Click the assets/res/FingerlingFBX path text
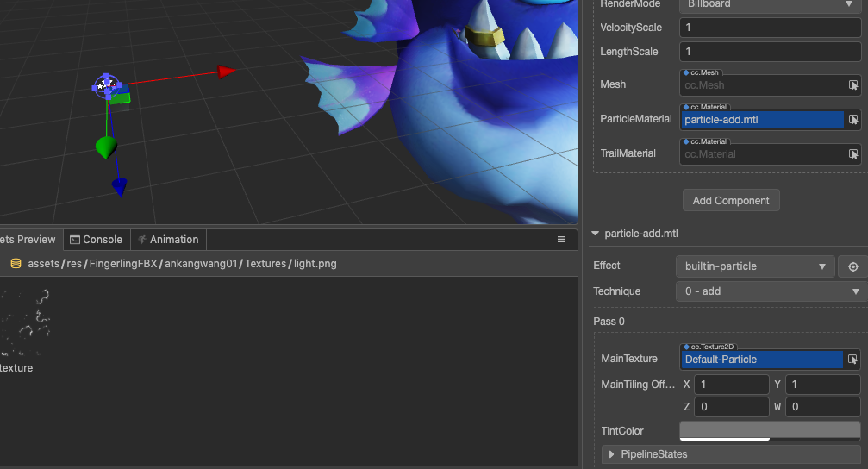 pos(92,264)
